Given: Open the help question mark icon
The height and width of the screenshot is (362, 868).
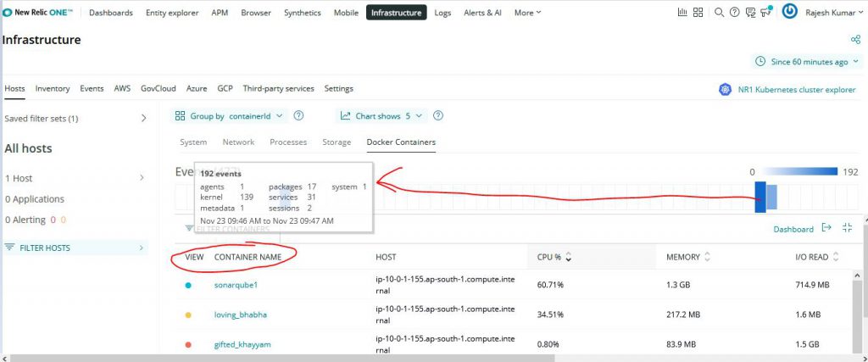Looking at the screenshot, I should click(x=734, y=13).
